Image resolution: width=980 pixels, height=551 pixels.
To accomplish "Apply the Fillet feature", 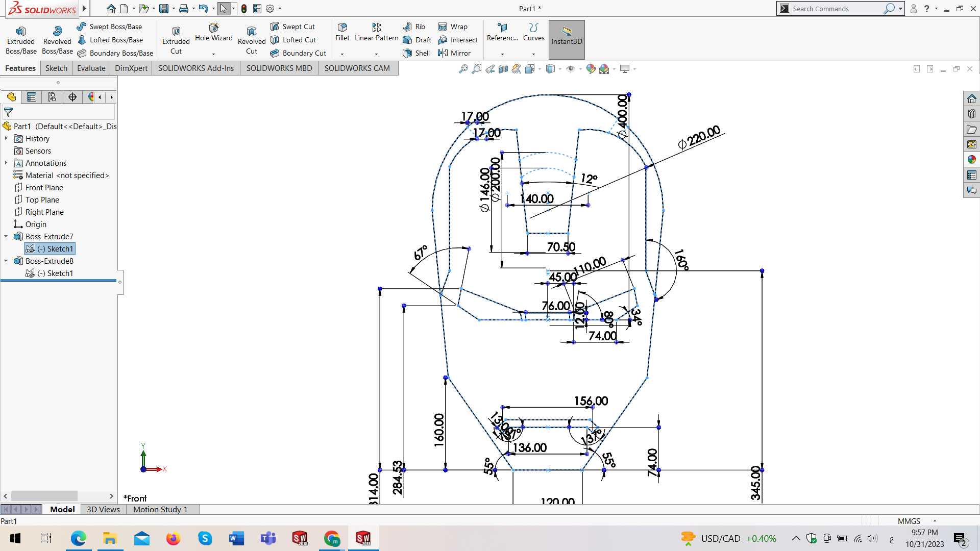I will [342, 33].
